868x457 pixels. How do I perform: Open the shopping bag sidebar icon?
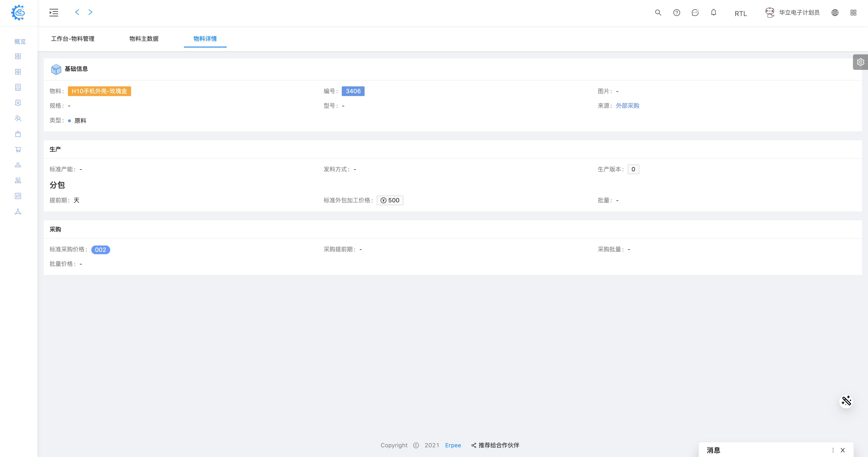point(18,134)
